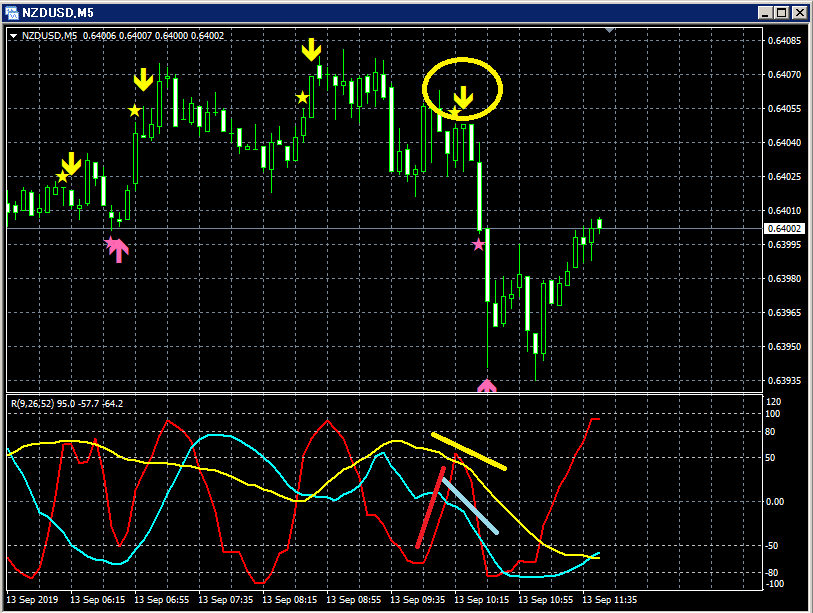Click the 0.63965 price scale label
This screenshot has height=613, width=813.
click(784, 313)
